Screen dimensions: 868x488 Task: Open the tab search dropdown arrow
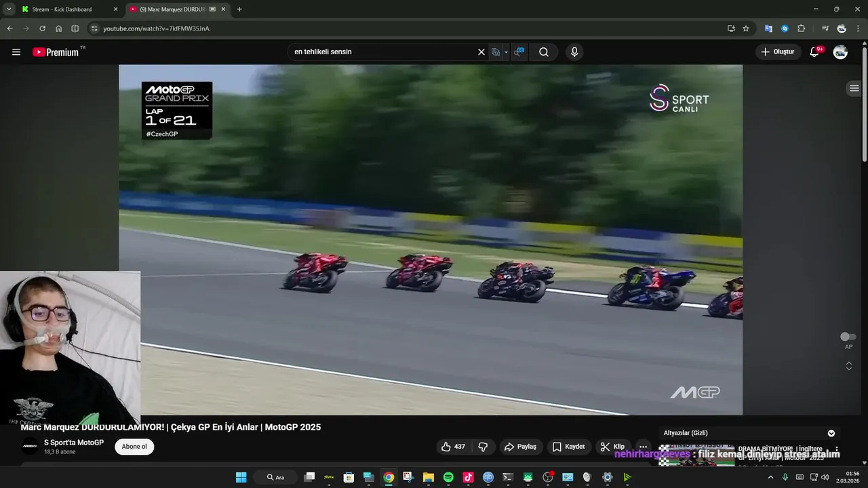pos(9,9)
